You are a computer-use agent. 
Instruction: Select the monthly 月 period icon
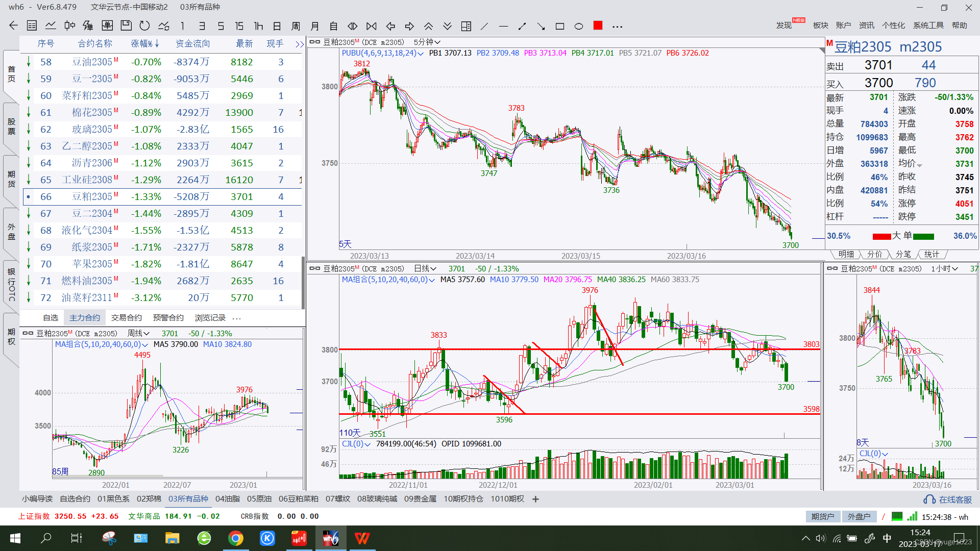pos(315,26)
